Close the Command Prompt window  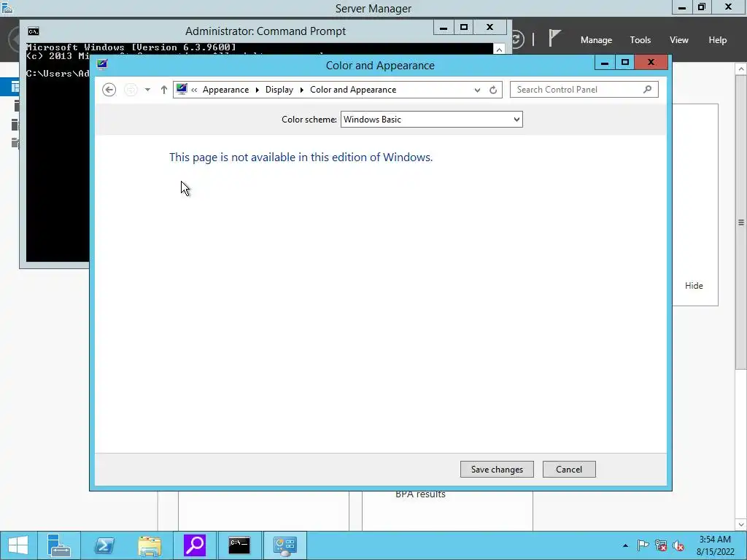[x=489, y=27]
